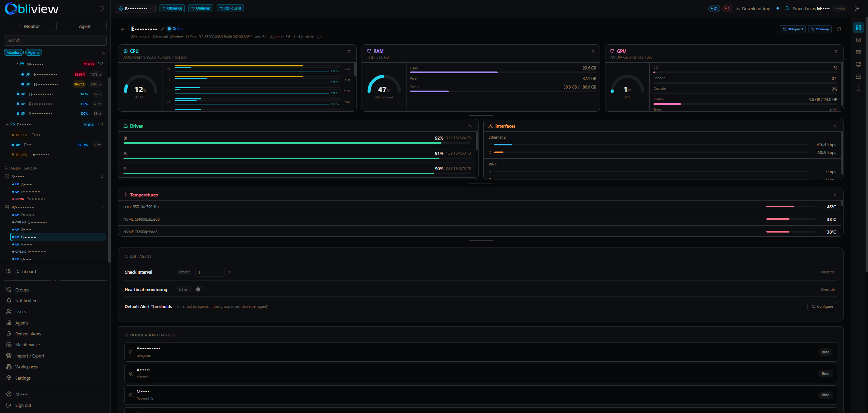This screenshot has width=868, height=413.
Task: Open the workspace selector dropdown top left
Action: (135, 8)
